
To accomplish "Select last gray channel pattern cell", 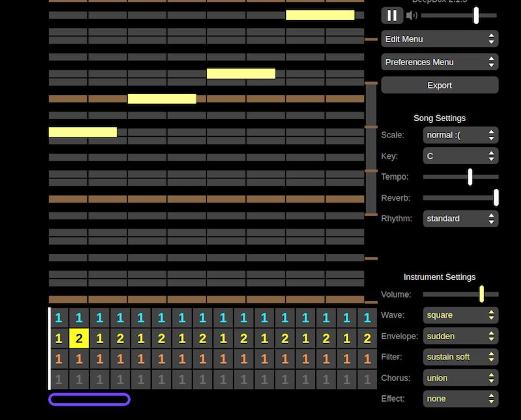I will pyautogui.click(x=367, y=380).
